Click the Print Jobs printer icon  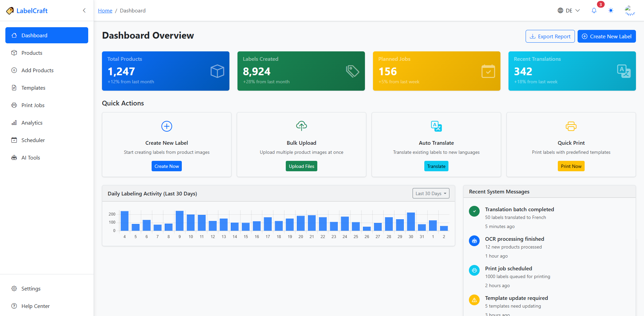[x=14, y=105]
